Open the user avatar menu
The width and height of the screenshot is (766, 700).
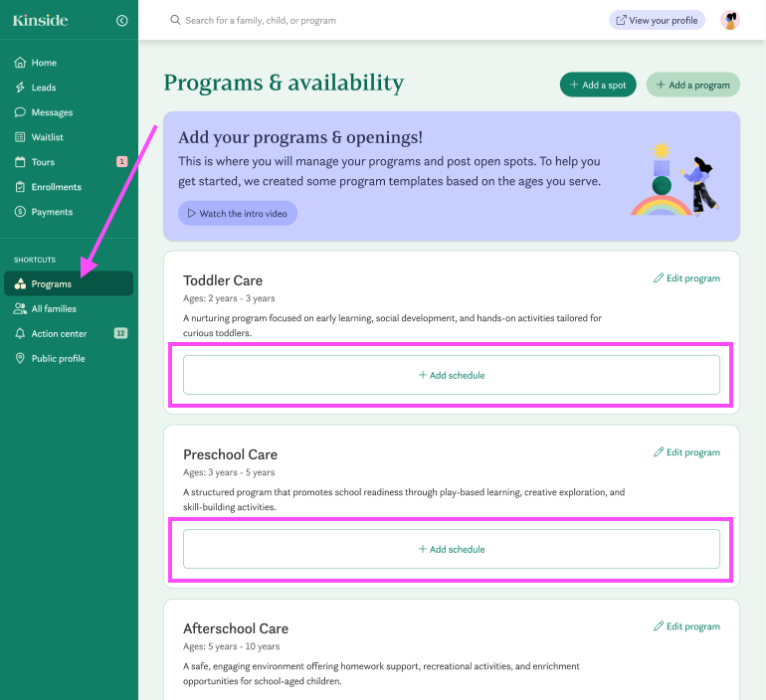730,20
